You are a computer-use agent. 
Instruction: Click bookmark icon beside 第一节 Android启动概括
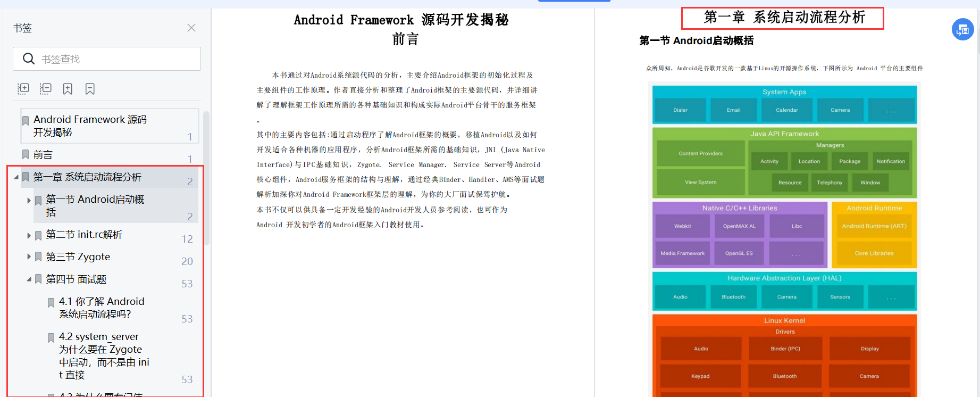pos(38,201)
